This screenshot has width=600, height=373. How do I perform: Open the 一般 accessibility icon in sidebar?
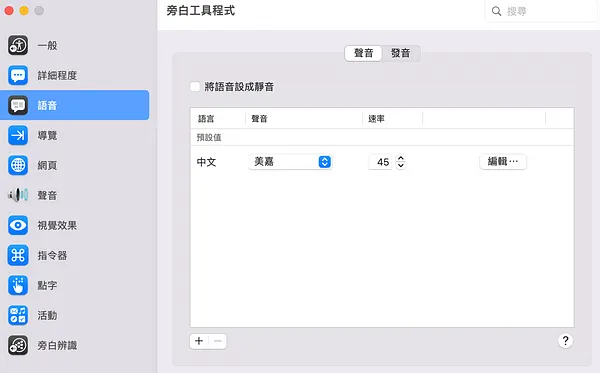click(x=18, y=45)
